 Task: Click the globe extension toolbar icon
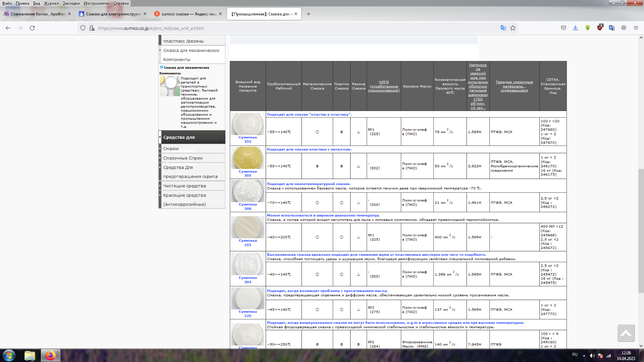(x=623, y=28)
